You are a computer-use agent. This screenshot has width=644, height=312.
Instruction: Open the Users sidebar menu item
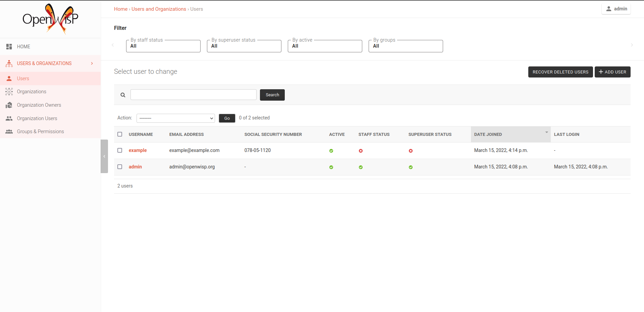(23, 79)
